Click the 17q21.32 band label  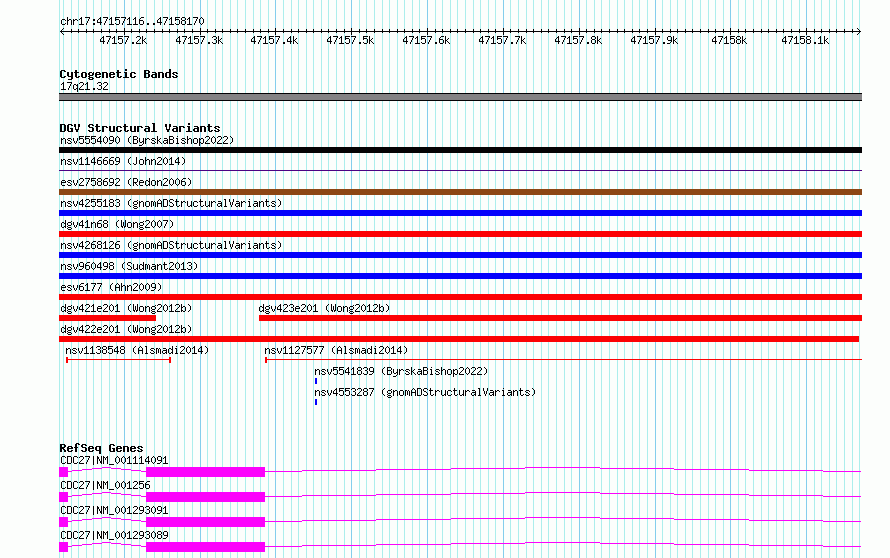point(84,86)
